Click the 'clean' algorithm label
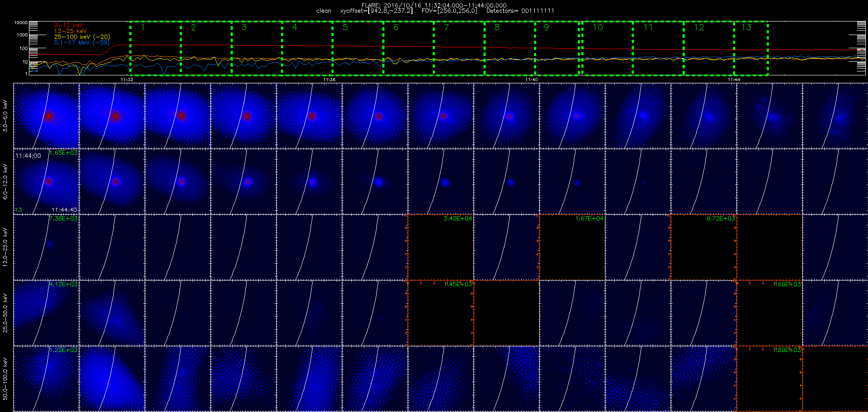This screenshot has height=412, width=868. (x=324, y=11)
